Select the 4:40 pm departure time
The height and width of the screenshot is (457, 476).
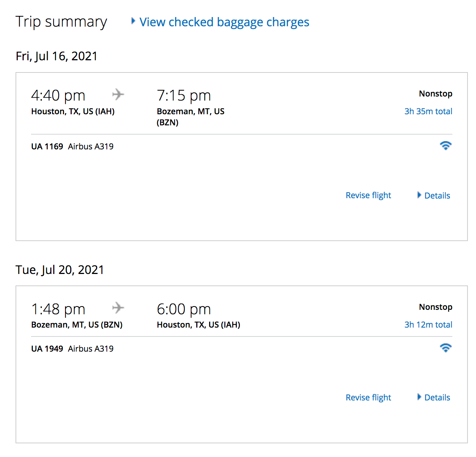pyautogui.click(x=58, y=95)
